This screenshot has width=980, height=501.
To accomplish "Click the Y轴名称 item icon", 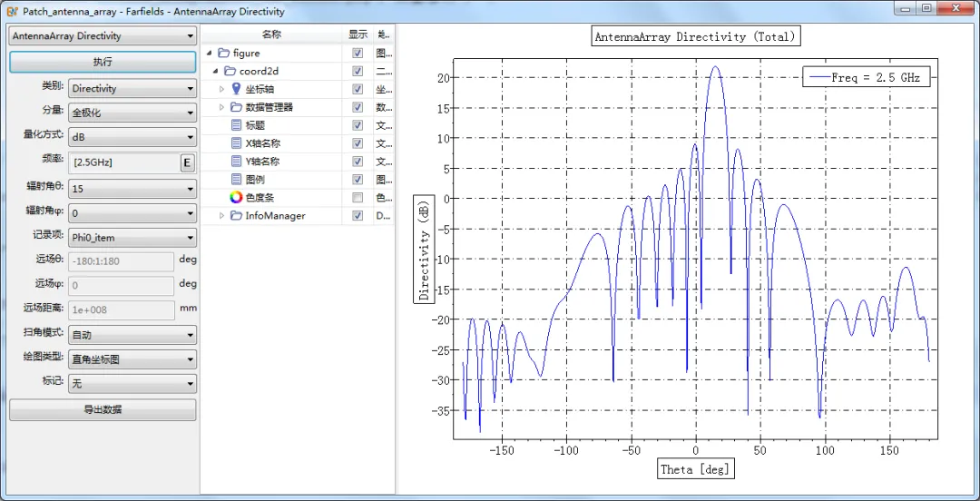I will [236, 162].
